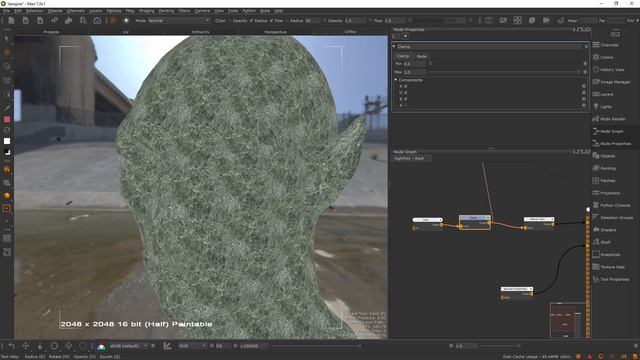Open the Node Properties header dropdown arrow
The width and height of the screenshot is (640, 360).
point(405,36)
